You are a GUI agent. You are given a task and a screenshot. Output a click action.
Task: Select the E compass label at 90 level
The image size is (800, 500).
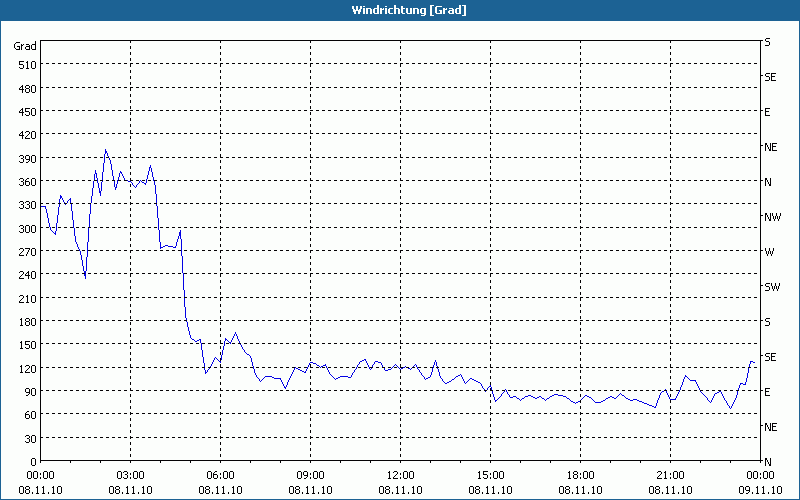pos(767,392)
